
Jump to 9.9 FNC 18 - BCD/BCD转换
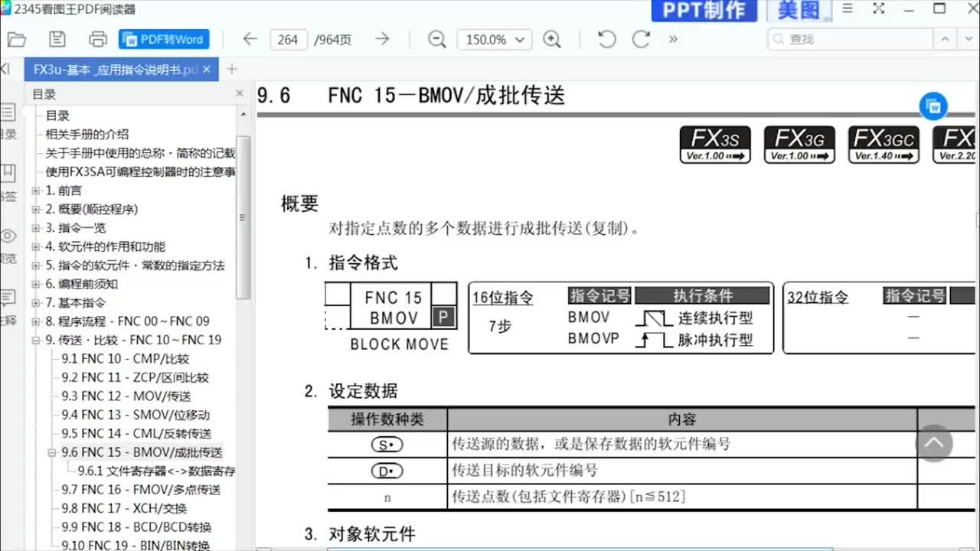pyautogui.click(x=137, y=527)
